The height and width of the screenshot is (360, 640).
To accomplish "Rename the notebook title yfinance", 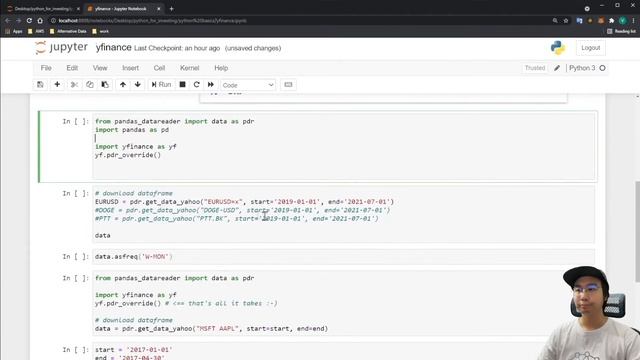I will pyautogui.click(x=113, y=48).
